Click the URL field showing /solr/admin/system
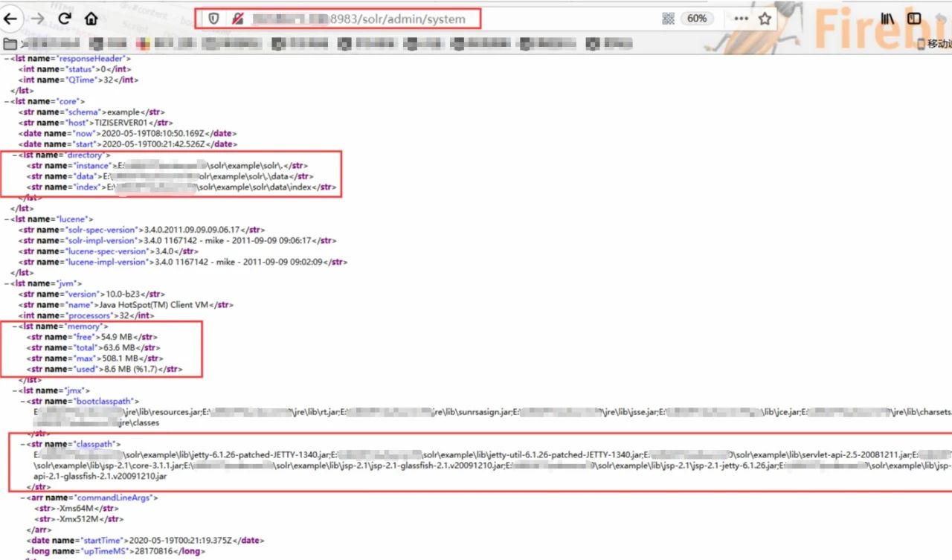952x560 pixels. coord(409,19)
